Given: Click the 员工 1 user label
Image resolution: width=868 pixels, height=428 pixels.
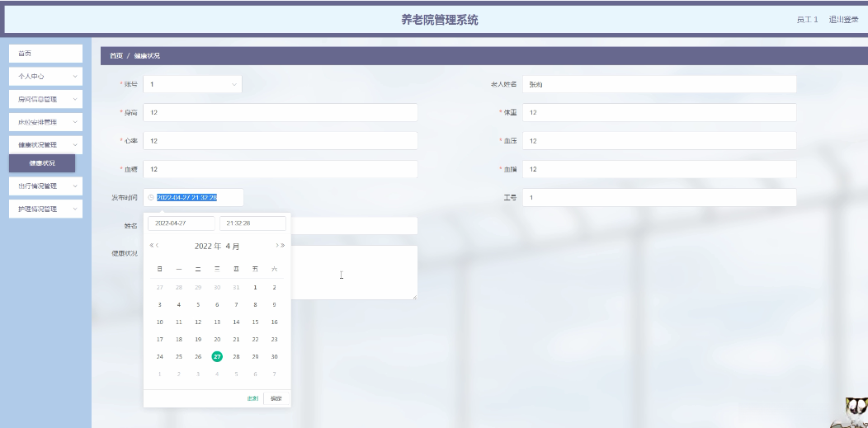Looking at the screenshot, I should (807, 20).
